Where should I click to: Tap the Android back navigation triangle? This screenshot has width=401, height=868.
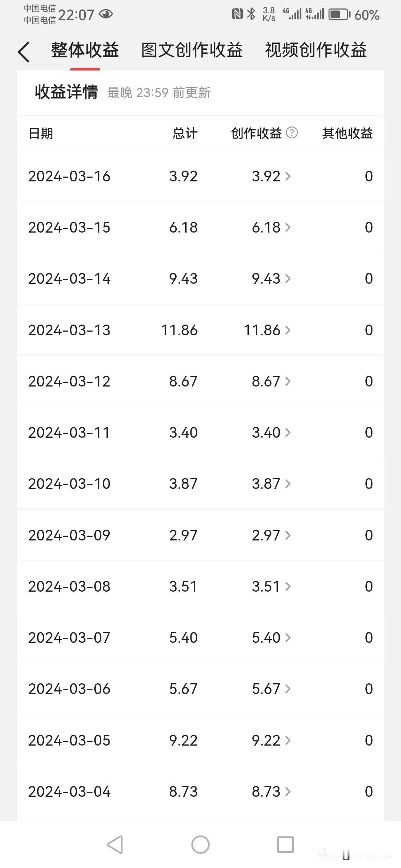[x=115, y=845]
